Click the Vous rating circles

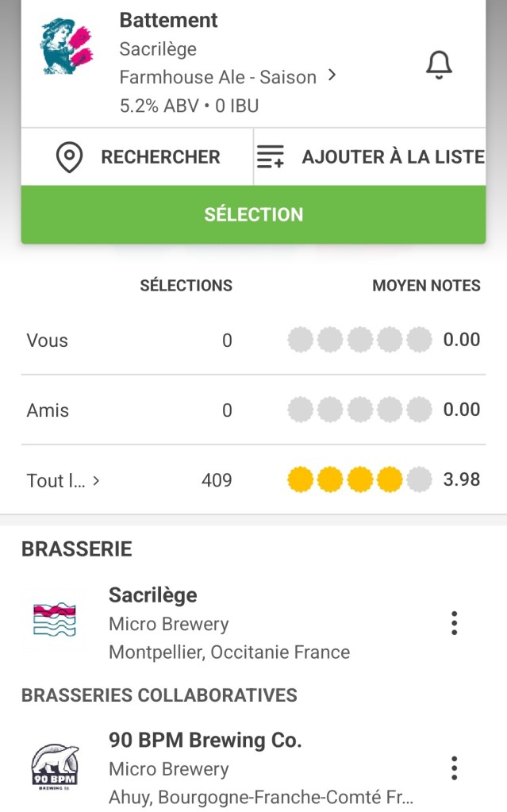pyautogui.click(x=359, y=341)
